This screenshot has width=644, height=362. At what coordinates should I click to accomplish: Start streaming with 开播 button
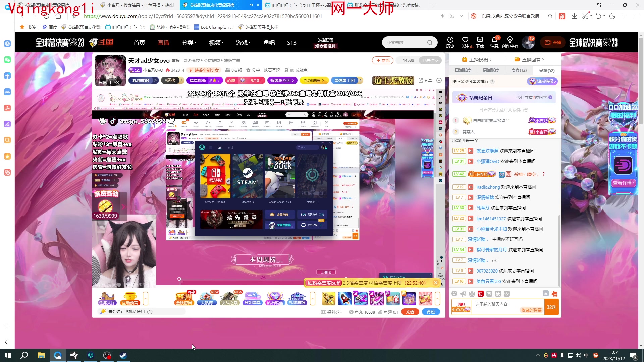(553, 42)
